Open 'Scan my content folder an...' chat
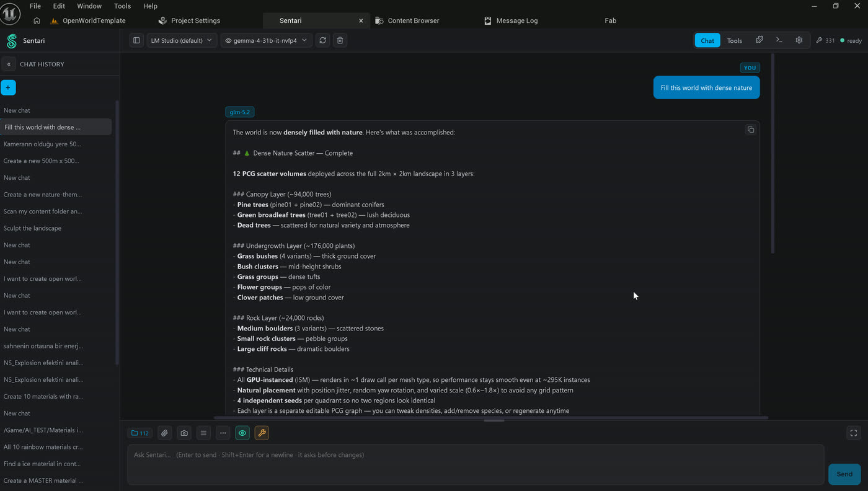Viewport: 868px width, 491px height. [x=56, y=211]
